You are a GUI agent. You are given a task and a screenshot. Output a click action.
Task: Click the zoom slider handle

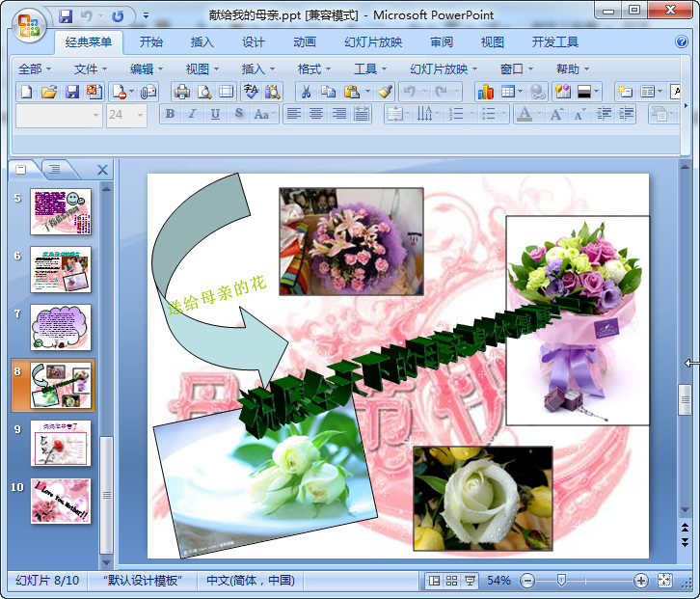(x=561, y=581)
